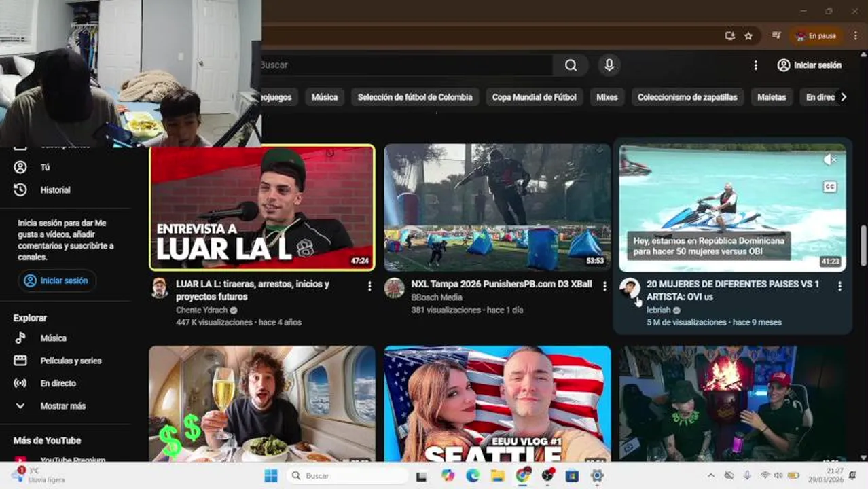Image resolution: width=868 pixels, height=489 pixels.
Task: Open YouTube settings three-dot menu
Action: tap(755, 65)
